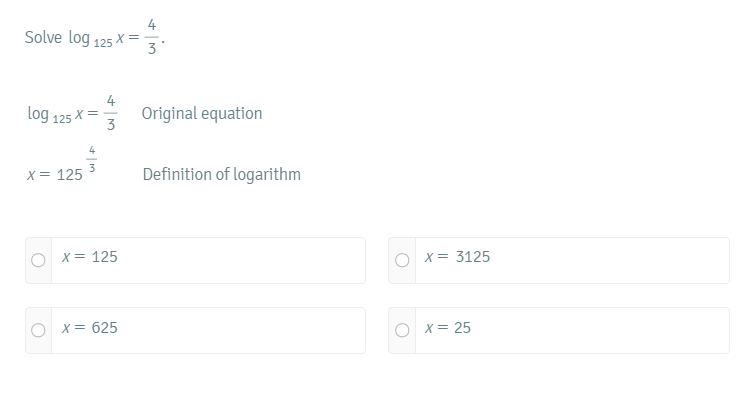Select the radio button for x = 125
Viewport: 746px width, 413px height.
[38, 260]
